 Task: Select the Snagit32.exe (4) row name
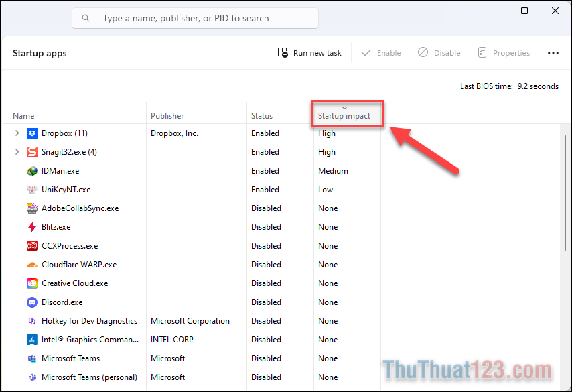tap(69, 152)
